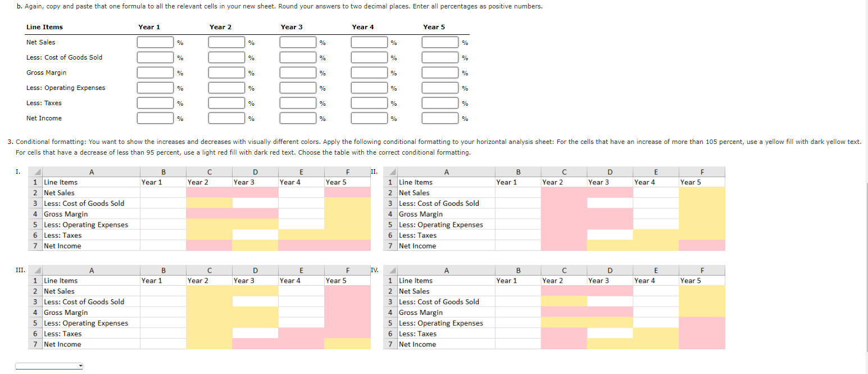The height and width of the screenshot is (374, 868).
Task: Click the select-all triangle in table IV
Action: tap(392, 270)
